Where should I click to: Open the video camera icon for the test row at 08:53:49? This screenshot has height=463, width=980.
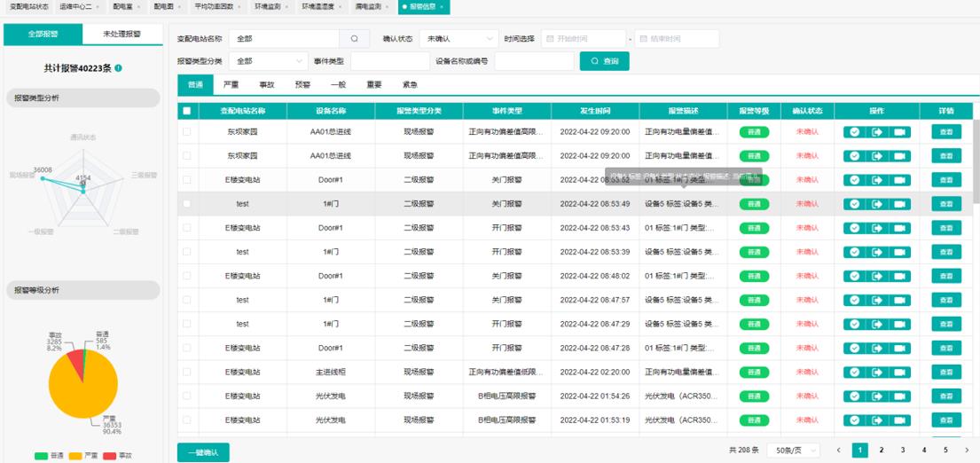(900, 203)
